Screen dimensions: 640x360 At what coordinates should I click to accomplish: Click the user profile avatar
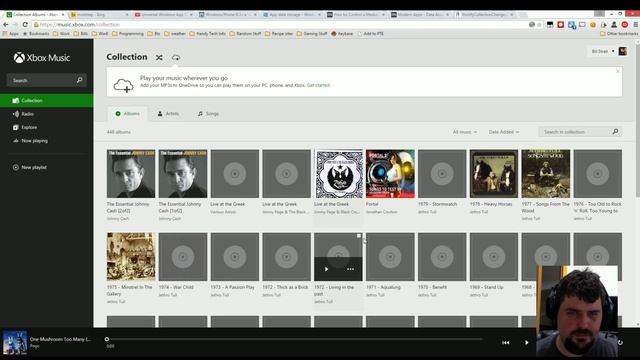pyautogui.click(x=622, y=51)
